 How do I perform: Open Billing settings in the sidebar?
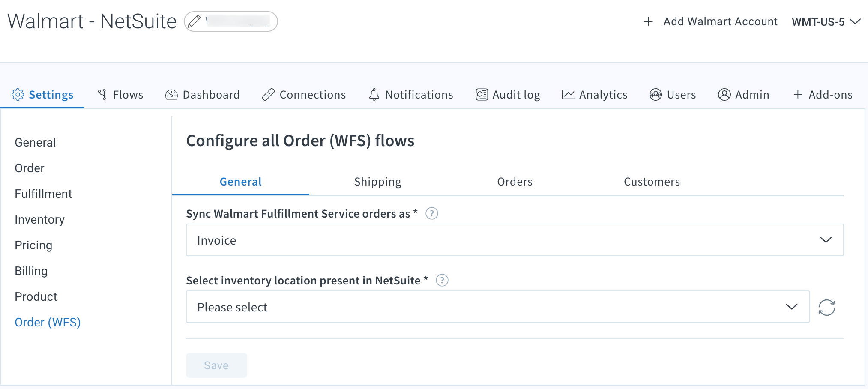[31, 271]
